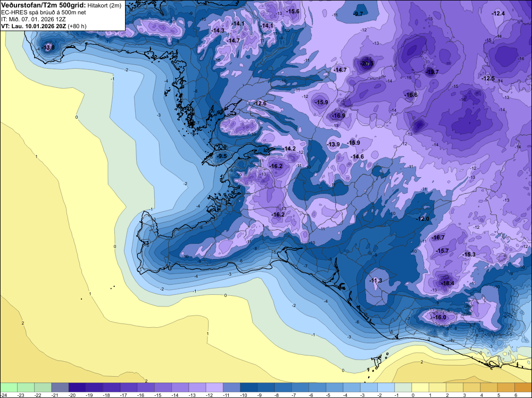Click the 'EC-HRES spá brúuð á 500m net' line
The width and height of the screenshot is (532, 398).
[x=44, y=12]
